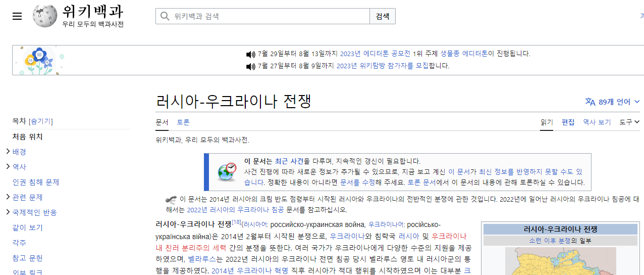Click the speaker icon beside 7월 29일부터

point(250,54)
